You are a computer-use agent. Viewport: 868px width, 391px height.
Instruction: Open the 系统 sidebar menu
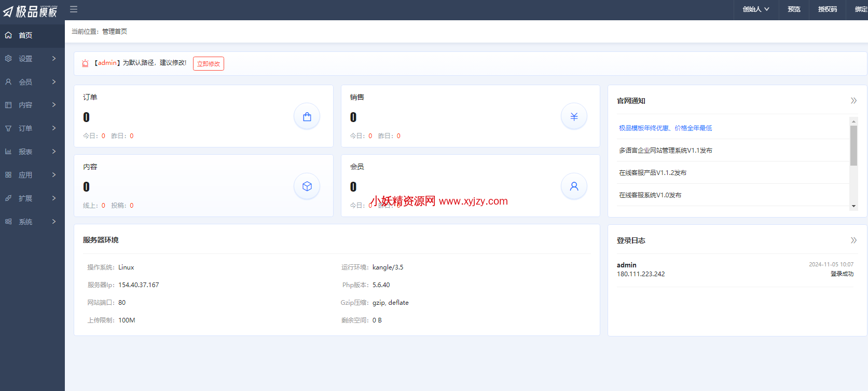(x=32, y=222)
